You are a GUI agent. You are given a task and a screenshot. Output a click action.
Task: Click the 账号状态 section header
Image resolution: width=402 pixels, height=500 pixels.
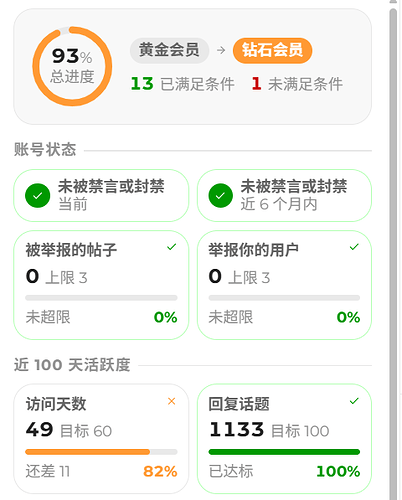click(45, 149)
